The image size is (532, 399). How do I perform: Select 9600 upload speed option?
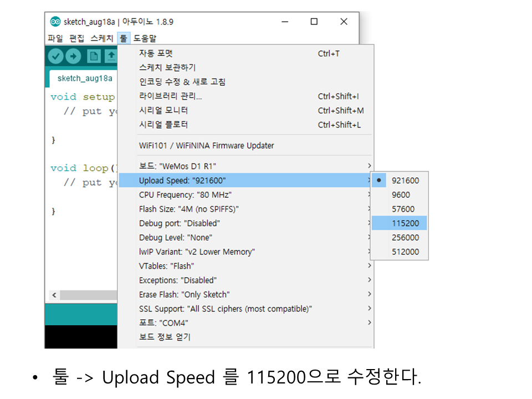[400, 195]
